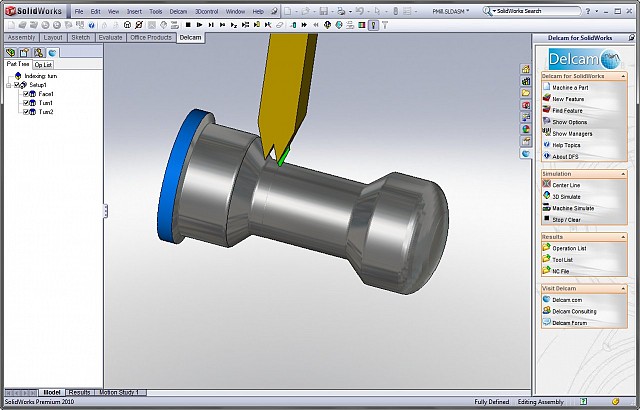Image resolution: width=640 pixels, height=410 pixels.
Task: Click Stop / Clear link
Action: coord(566,220)
